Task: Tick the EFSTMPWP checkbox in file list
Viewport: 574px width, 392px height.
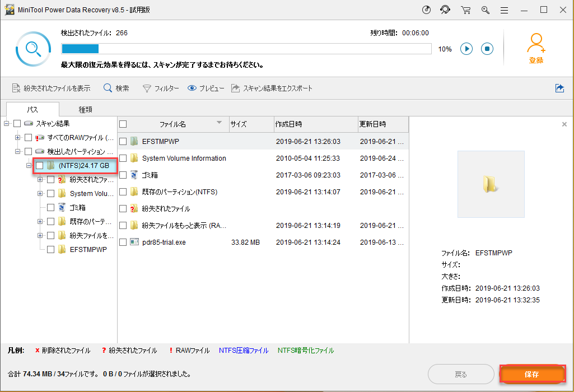Action: click(123, 142)
